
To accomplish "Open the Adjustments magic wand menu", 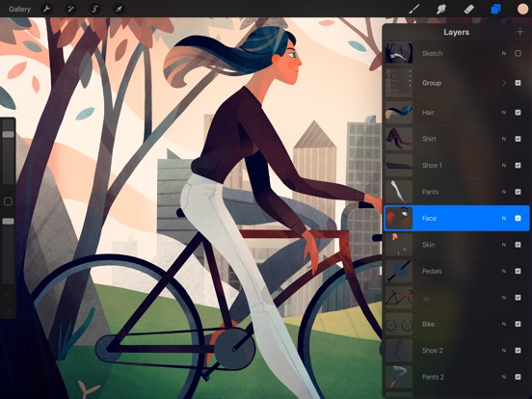I will click(70, 9).
